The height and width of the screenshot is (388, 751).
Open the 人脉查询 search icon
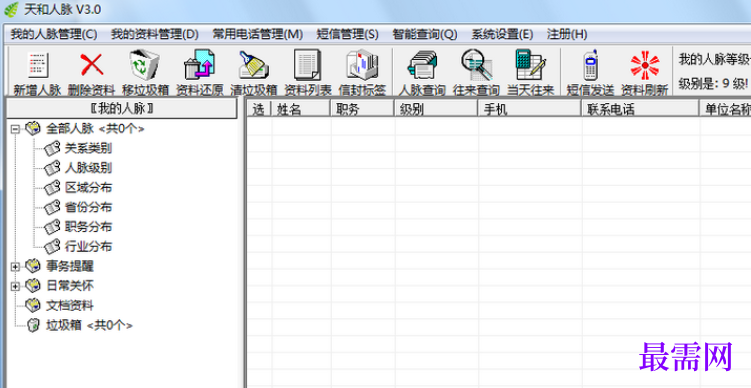422,65
